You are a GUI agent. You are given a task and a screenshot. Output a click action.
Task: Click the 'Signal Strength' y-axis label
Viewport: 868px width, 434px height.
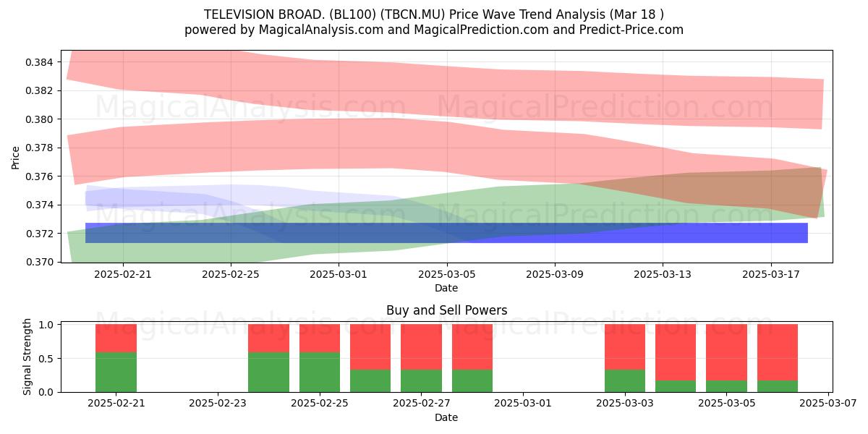point(27,357)
